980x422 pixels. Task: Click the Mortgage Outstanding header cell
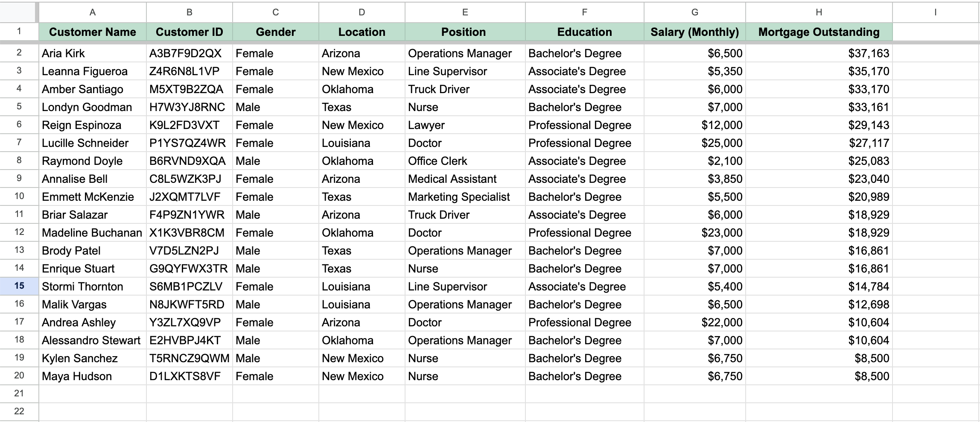(x=819, y=32)
